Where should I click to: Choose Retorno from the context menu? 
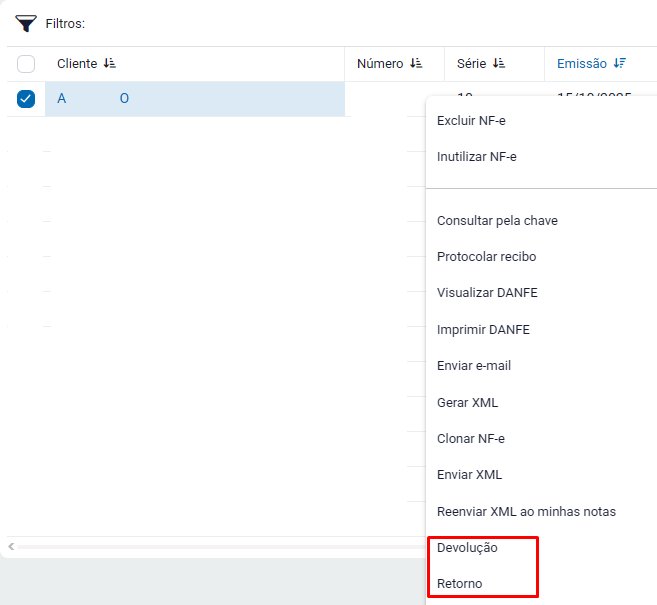point(460,584)
